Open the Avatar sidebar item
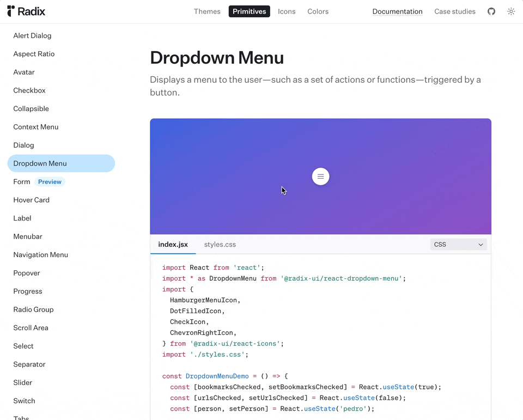 pyautogui.click(x=24, y=72)
